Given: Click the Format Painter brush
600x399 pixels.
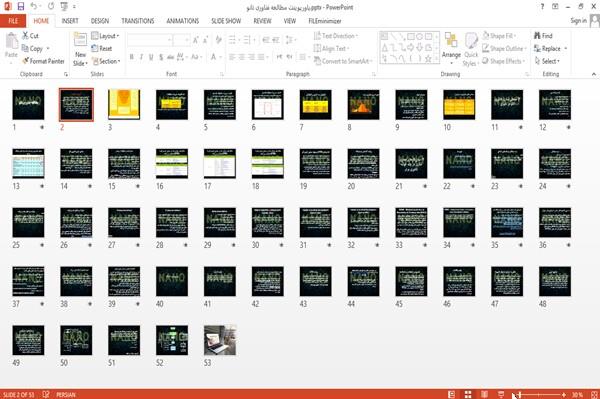Looking at the screenshot, I should pyautogui.click(x=43, y=61).
